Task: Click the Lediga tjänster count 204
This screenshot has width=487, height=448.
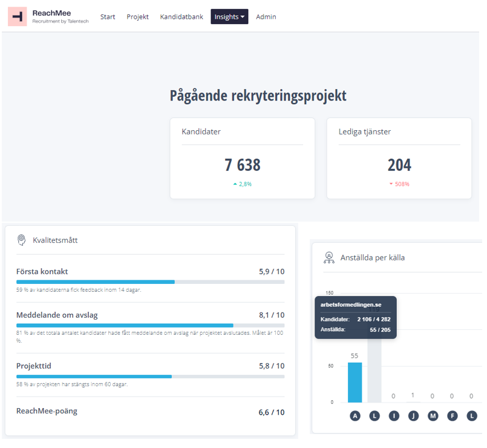Action: [x=399, y=165]
